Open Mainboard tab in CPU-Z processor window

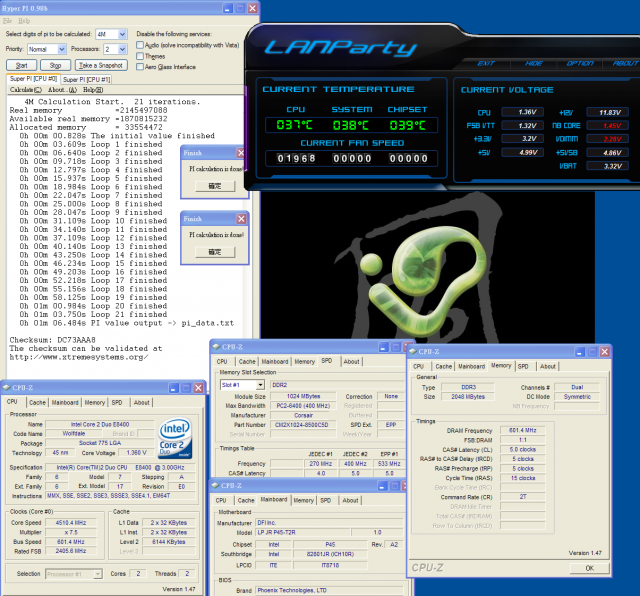(64, 402)
